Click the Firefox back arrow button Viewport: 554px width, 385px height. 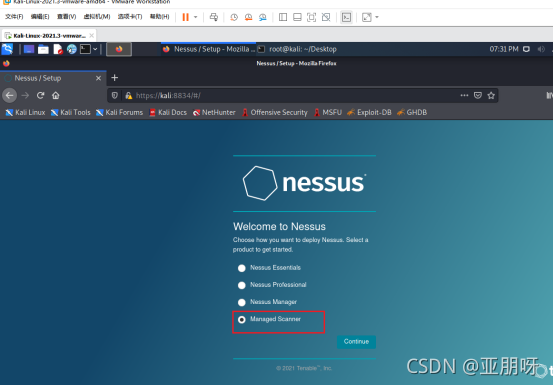(10, 95)
